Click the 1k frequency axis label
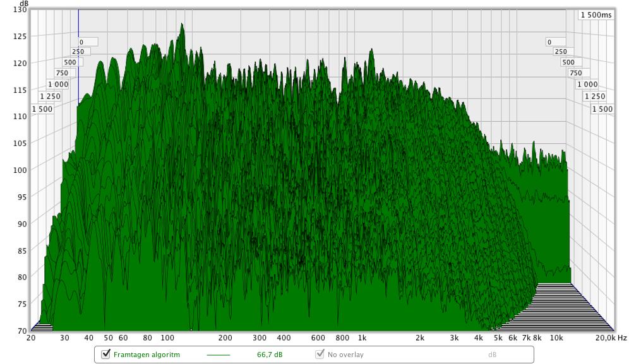This screenshot has width=629, height=364. pos(362,338)
